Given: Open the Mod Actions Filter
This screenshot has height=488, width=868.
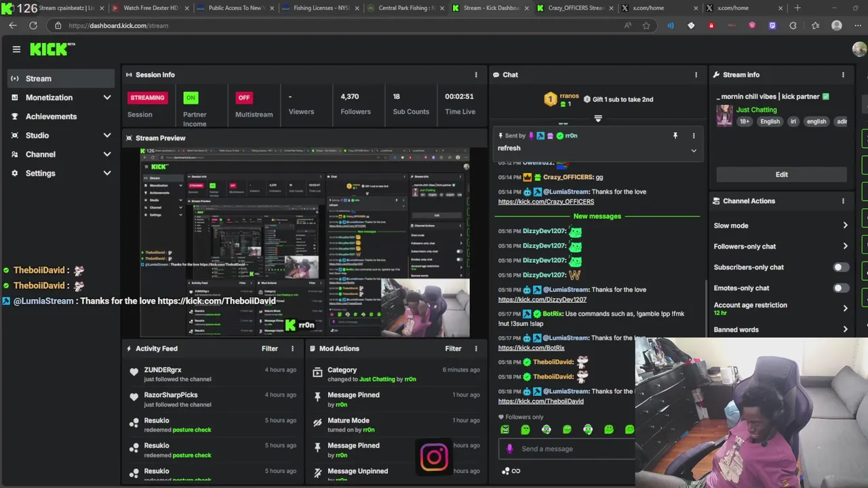Looking at the screenshot, I should 453,348.
